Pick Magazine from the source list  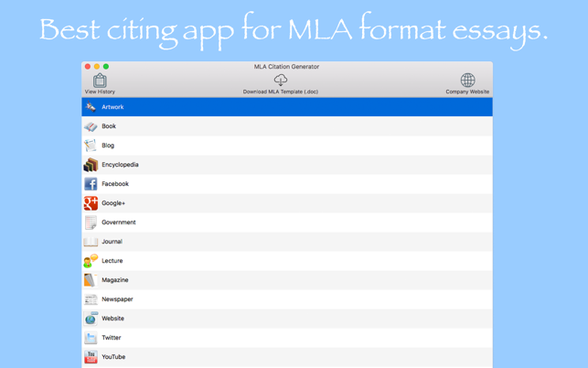(114, 280)
